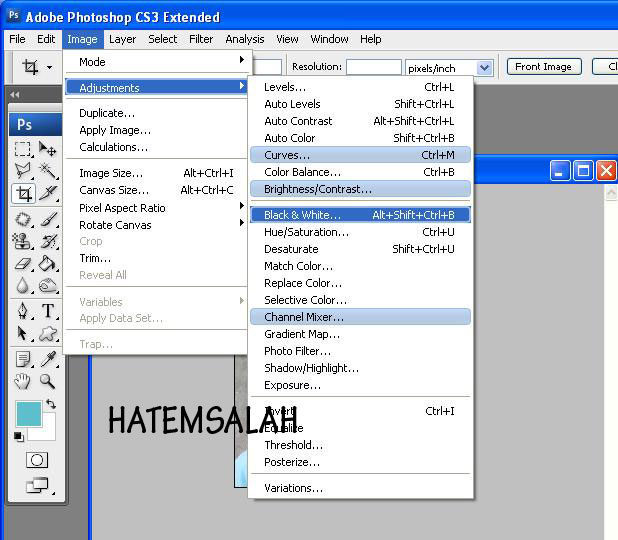
Task: Select the Polygonal Lasso tool
Action: click(x=22, y=171)
